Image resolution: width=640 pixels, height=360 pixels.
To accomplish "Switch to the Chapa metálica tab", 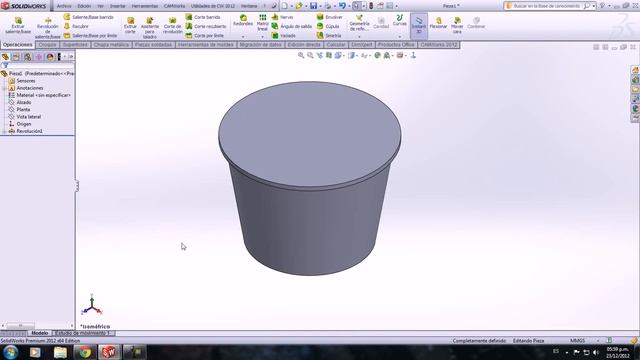I will click(x=111, y=44).
